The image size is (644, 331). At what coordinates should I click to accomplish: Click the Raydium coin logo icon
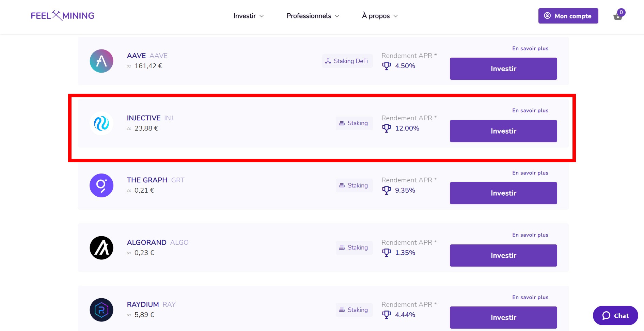[x=101, y=310]
